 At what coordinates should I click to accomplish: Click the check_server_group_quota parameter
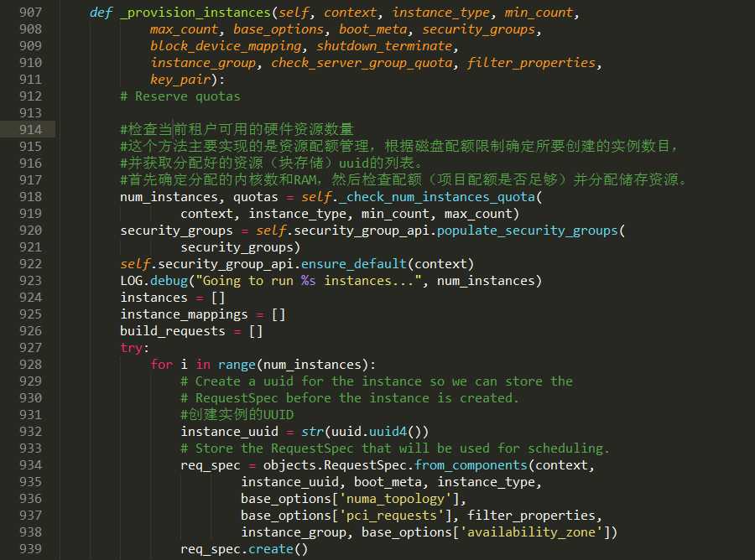362,63
